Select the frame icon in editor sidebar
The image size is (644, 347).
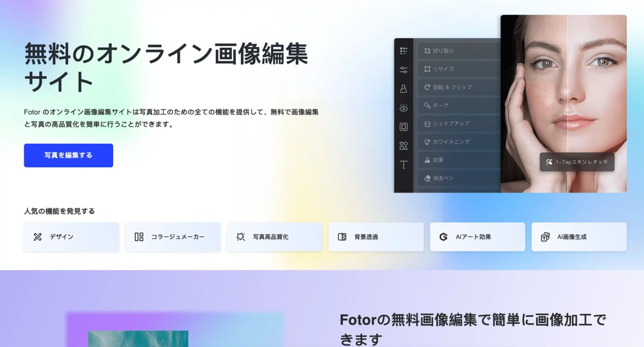(404, 127)
